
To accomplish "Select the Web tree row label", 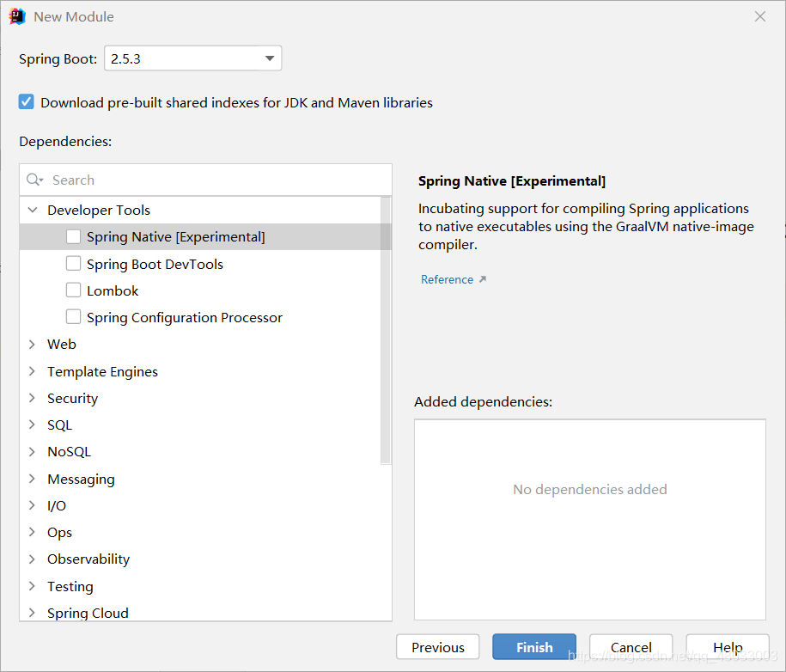I will (62, 344).
